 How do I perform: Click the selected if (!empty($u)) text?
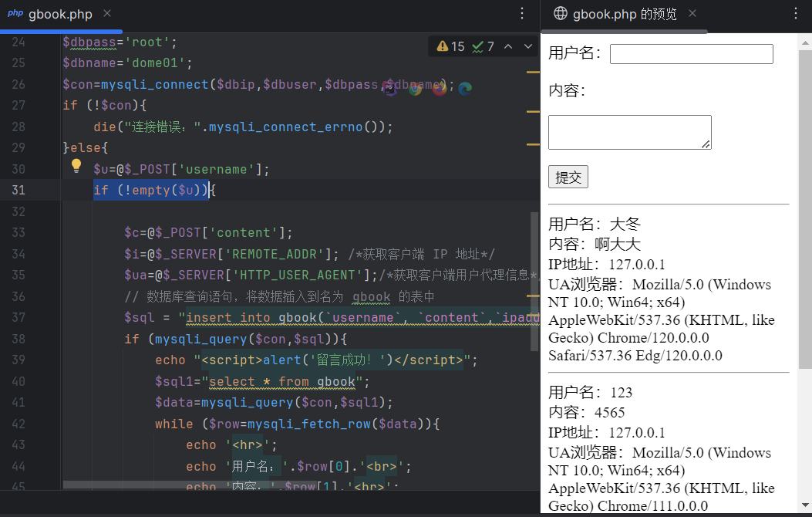click(x=150, y=190)
